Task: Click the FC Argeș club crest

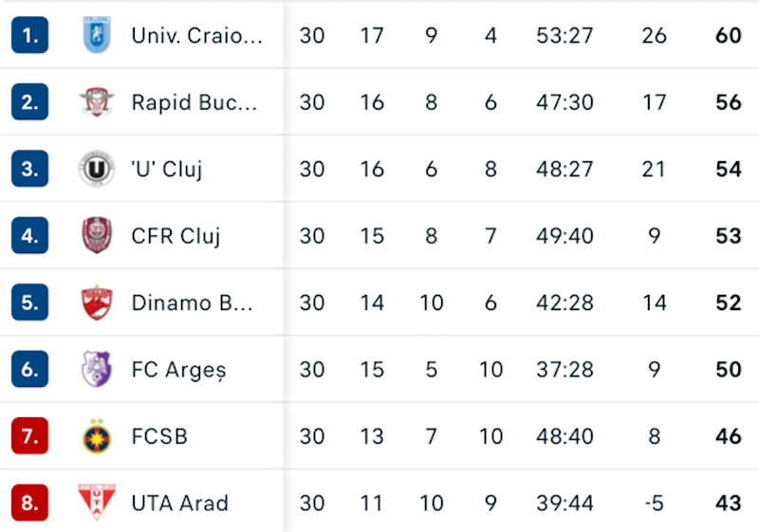Action: pos(96,369)
